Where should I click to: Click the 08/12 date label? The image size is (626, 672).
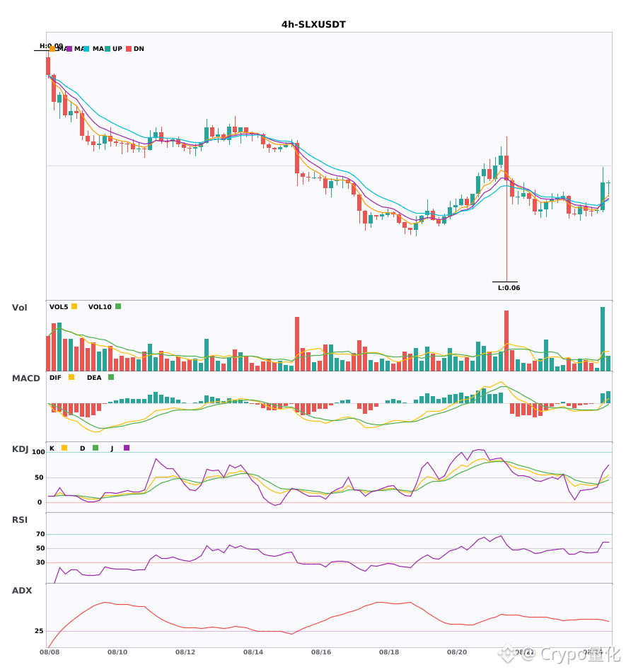185,652
